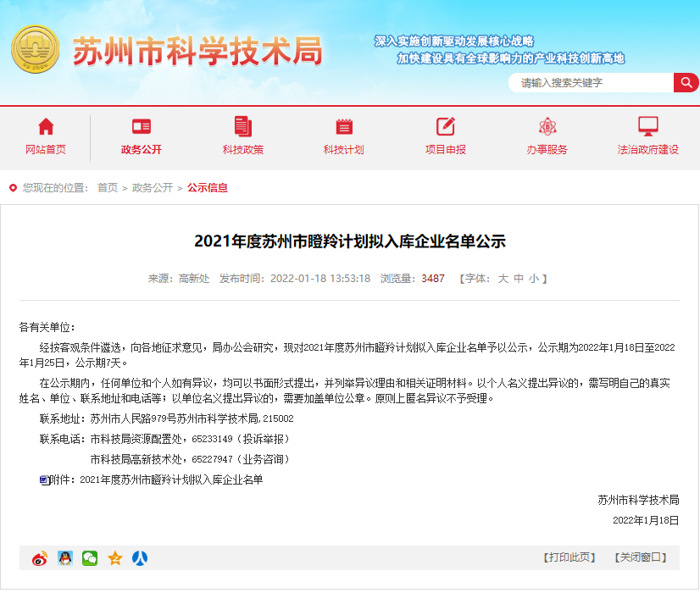Open the 2021年度苏州市瞪羚计划 attachment link
The width and height of the screenshot is (700, 593).
click(171, 479)
